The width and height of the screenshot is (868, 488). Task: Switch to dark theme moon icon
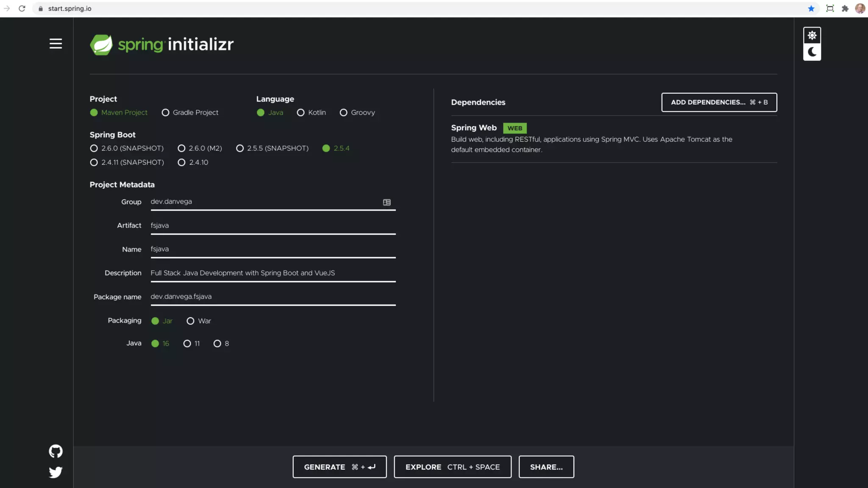(x=812, y=52)
